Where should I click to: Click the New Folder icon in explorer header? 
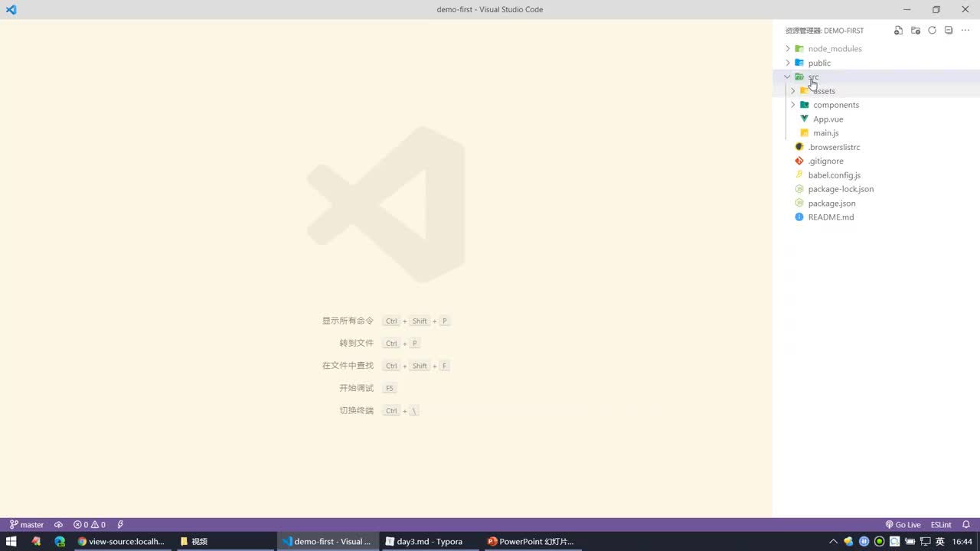click(915, 31)
